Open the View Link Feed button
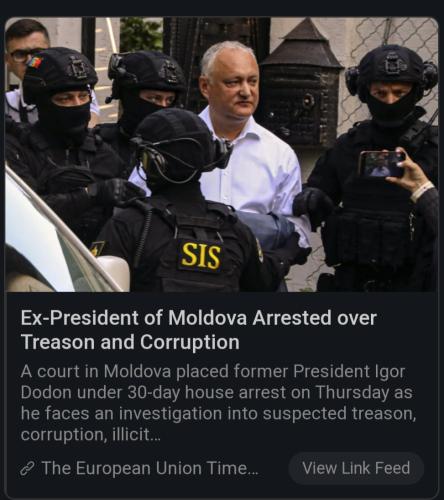 coord(356,468)
